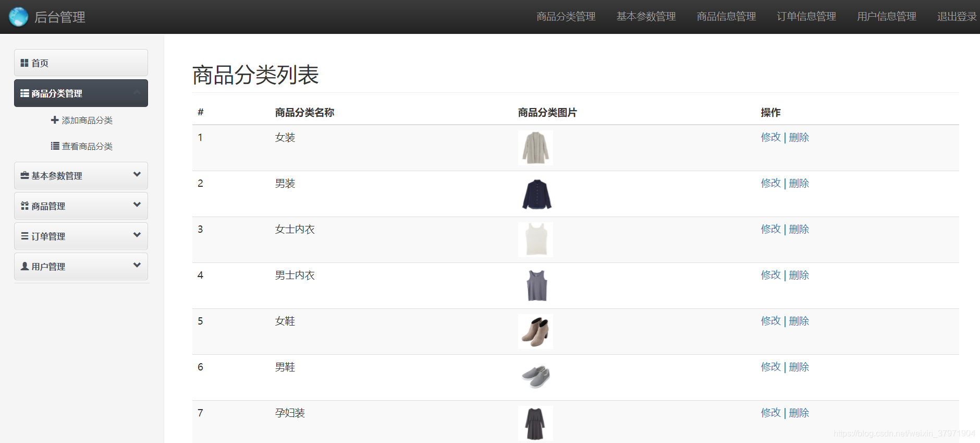Screen dimensions: 980x443
Task: Click the 男鞋 category name cell
Action: [285, 367]
